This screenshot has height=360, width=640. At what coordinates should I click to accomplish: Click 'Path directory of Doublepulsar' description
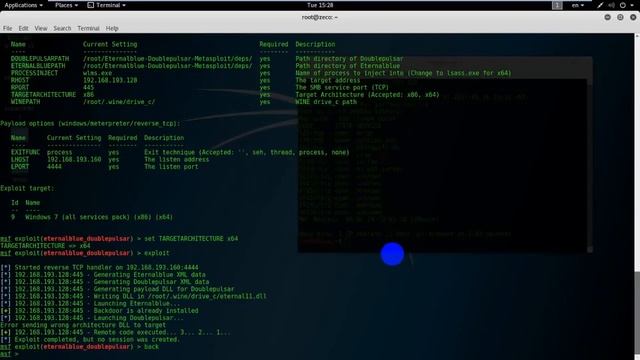click(x=349, y=59)
